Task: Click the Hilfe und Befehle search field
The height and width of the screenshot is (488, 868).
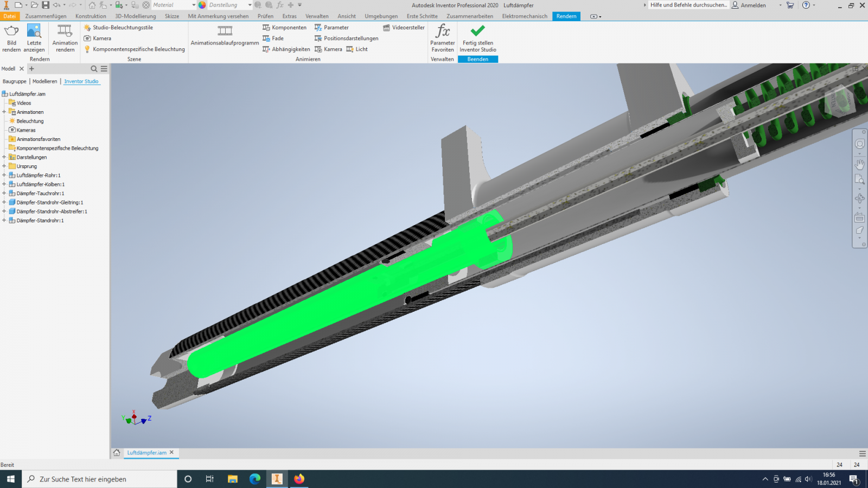Action: tap(688, 5)
